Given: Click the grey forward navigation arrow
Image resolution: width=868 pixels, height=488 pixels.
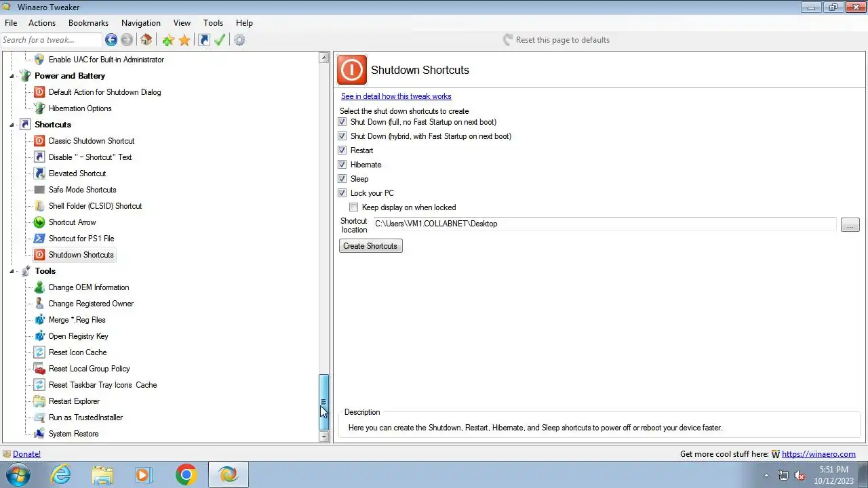Looking at the screenshot, I should tap(127, 40).
